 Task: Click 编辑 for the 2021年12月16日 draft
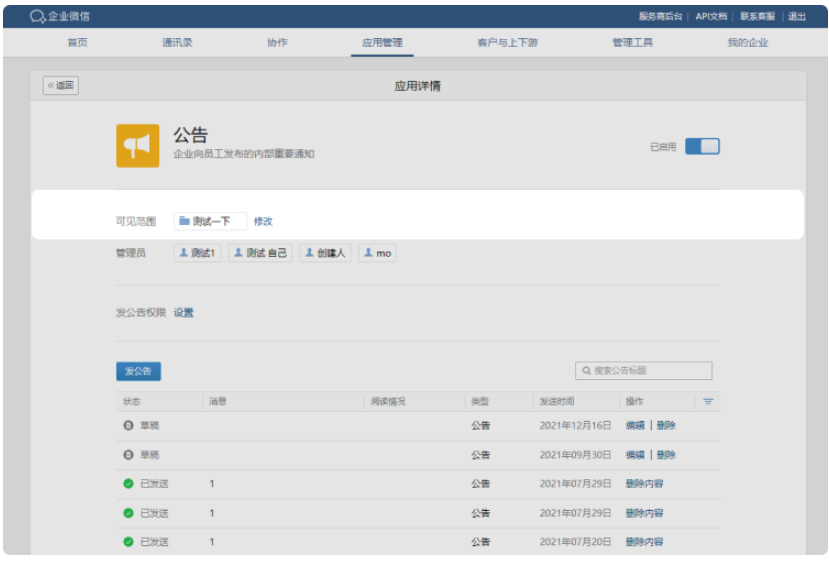[x=635, y=425]
